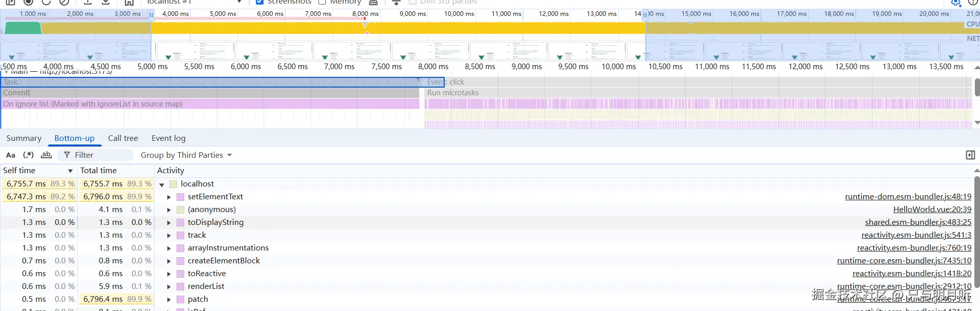Click the download profile icon

tap(105, 2)
